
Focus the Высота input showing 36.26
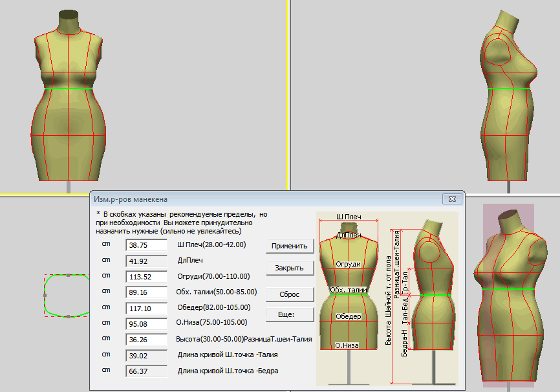click(x=147, y=339)
